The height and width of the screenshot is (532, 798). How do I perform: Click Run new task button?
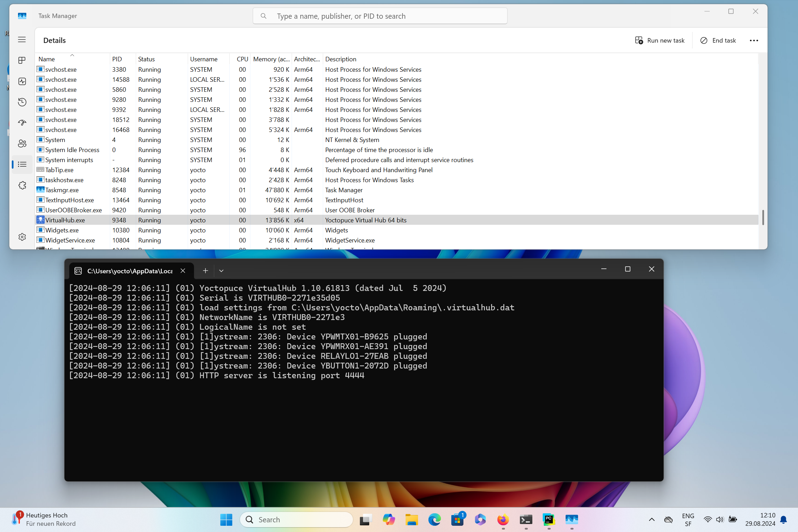point(660,41)
